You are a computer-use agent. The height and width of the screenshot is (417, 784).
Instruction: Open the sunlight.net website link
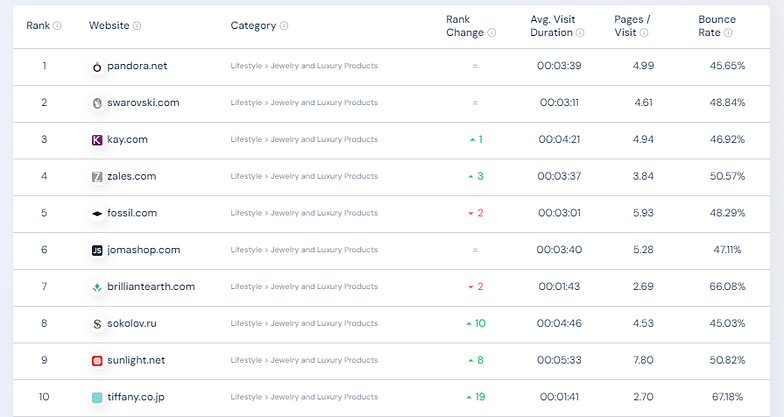coord(136,360)
